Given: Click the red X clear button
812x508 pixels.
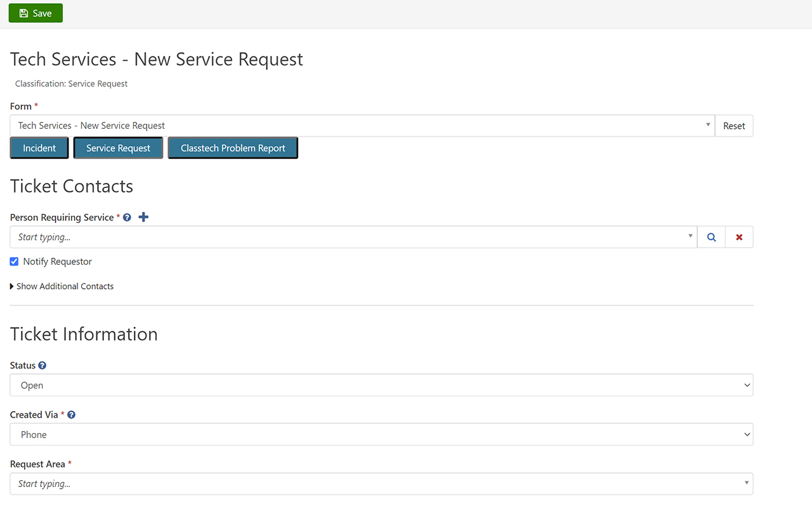Looking at the screenshot, I should click(739, 237).
